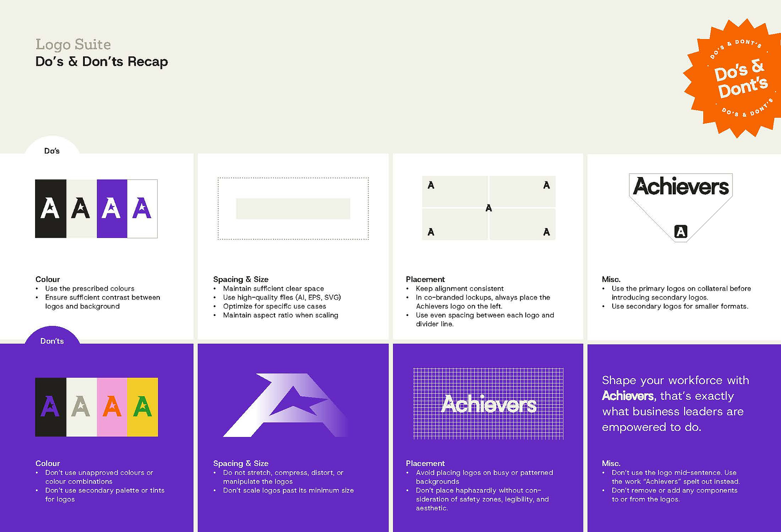This screenshot has height=532, width=781.
Task: Click 'Use high-quality files (AI, EPS, SVG)' bullet
Action: pos(282,297)
